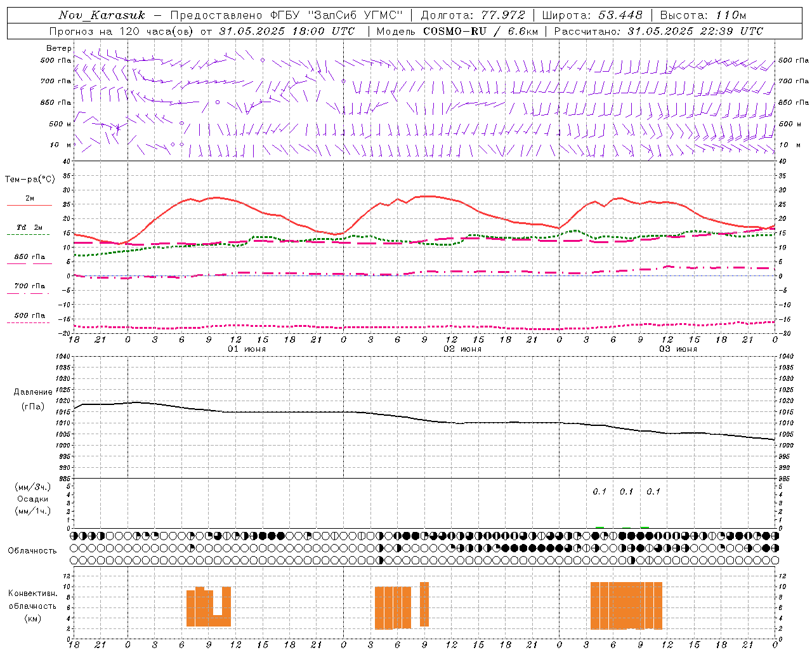Click the 02 июня date label
Screen dimensions: 812x650
tap(462, 349)
